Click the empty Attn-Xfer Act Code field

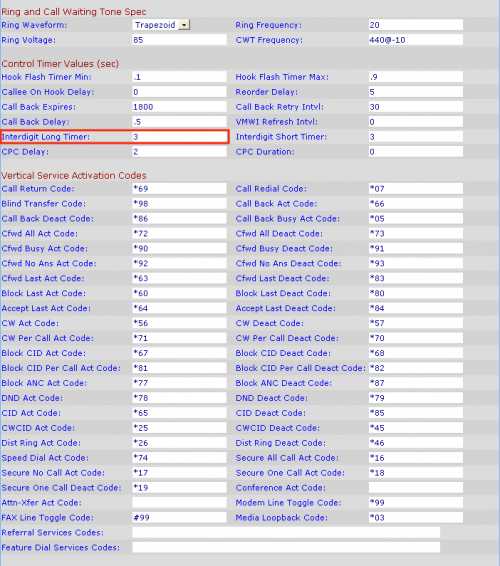179,502
